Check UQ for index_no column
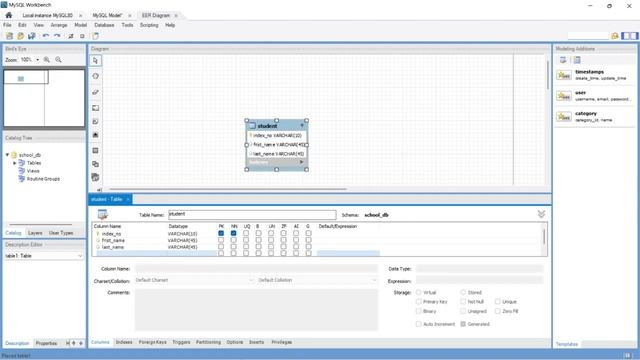Screen dimensions: 640x360 tap(246, 233)
